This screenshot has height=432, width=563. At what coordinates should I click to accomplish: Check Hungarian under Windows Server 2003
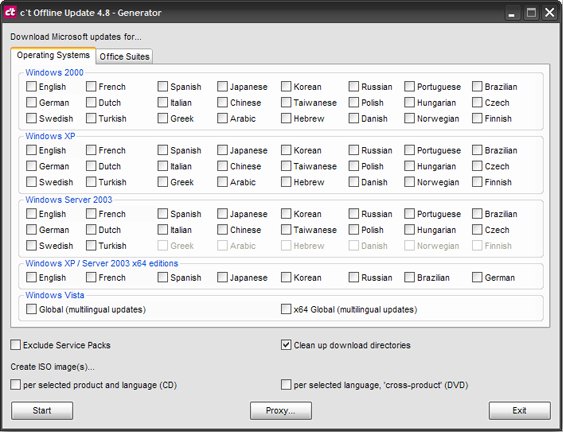409,229
